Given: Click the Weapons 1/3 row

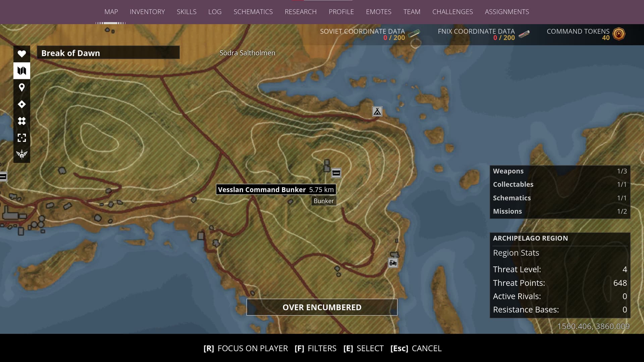Looking at the screenshot, I should point(560,171).
